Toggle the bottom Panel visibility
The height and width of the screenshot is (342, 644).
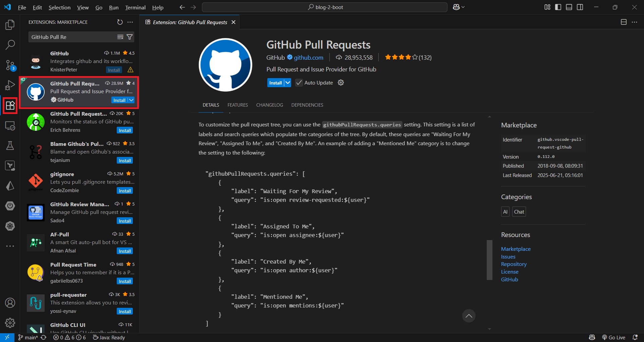569,7
